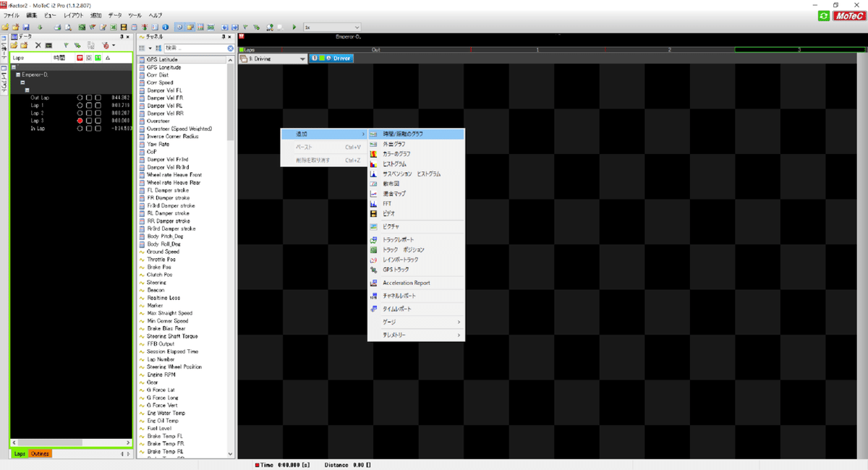The height and width of the screenshot is (470, 868).
Task: Click the channel list view icon left of the search box
Action: point(142,48)
